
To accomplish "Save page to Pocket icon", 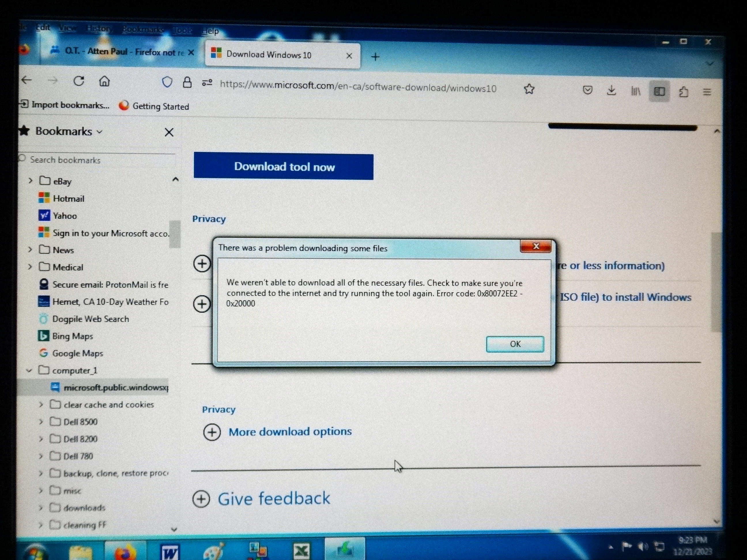I will coord(588,90).
